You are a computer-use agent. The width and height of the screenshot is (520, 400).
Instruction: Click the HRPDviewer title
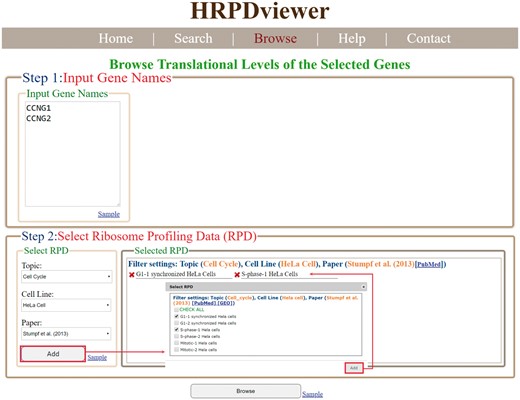(259, 11)
